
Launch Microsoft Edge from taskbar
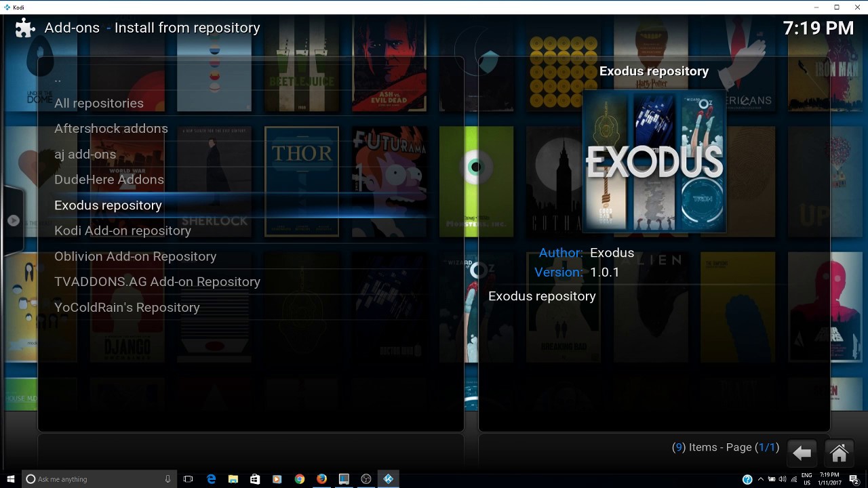211,479
